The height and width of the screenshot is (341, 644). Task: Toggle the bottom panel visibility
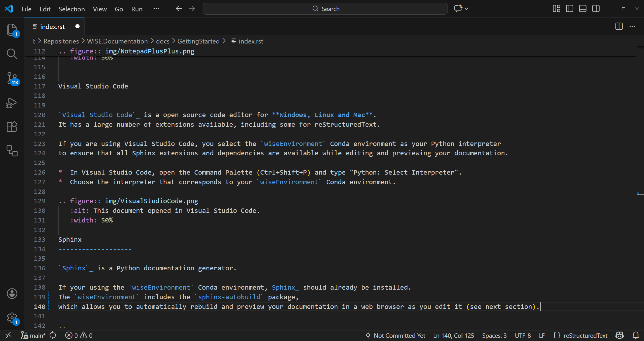pos(583,9)
